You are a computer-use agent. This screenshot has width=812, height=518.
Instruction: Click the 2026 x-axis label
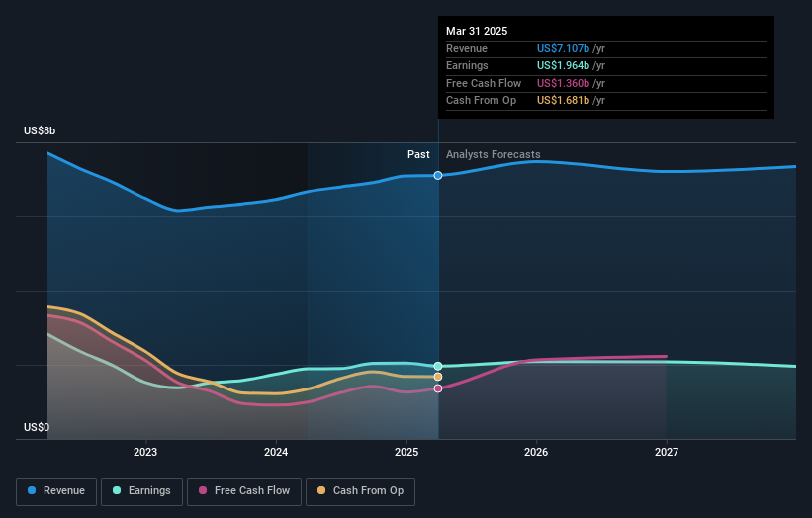536,453
